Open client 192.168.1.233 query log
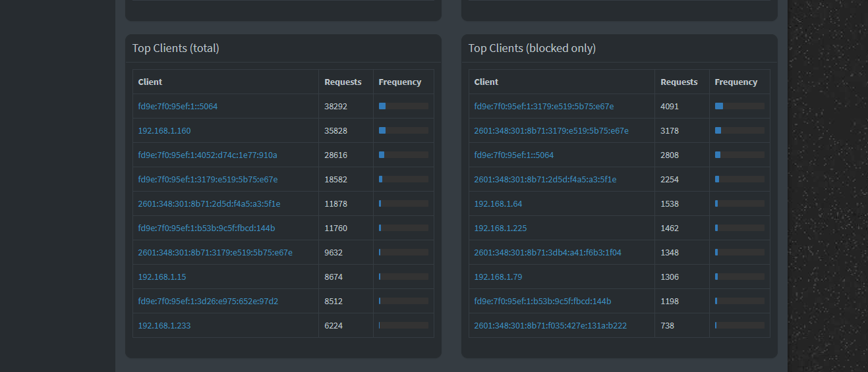Screen dimensions: 868x372 tap(164, 326)
